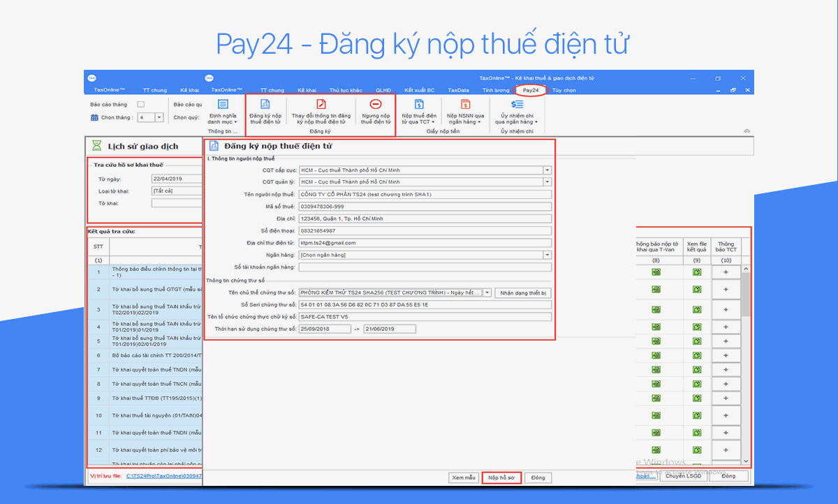Click the Nộp hồ sơ button

(501, 478)
